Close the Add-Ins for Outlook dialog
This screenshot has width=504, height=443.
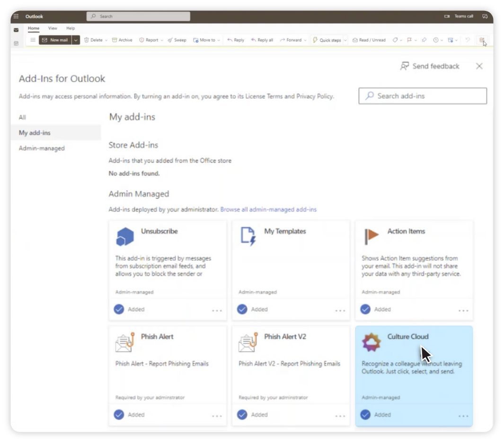tap(479, 66)
